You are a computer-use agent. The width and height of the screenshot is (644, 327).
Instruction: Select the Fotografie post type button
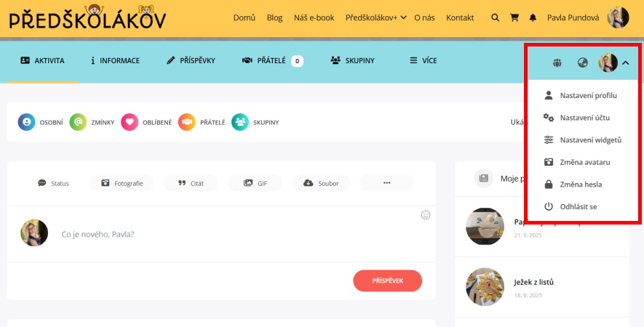click(122, 183)
